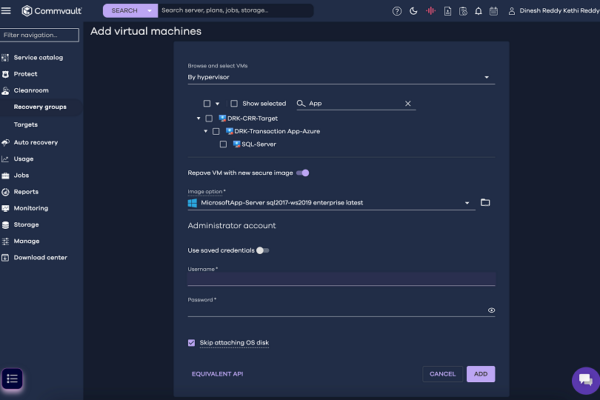Click the Service catalog sidebar icon
Image resolution: width=600 pixels, height=400 pixels.
click(5, 58)
